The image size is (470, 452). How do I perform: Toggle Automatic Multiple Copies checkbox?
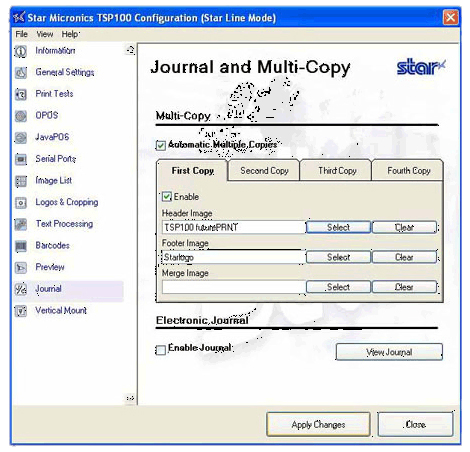tap(161, 146)
